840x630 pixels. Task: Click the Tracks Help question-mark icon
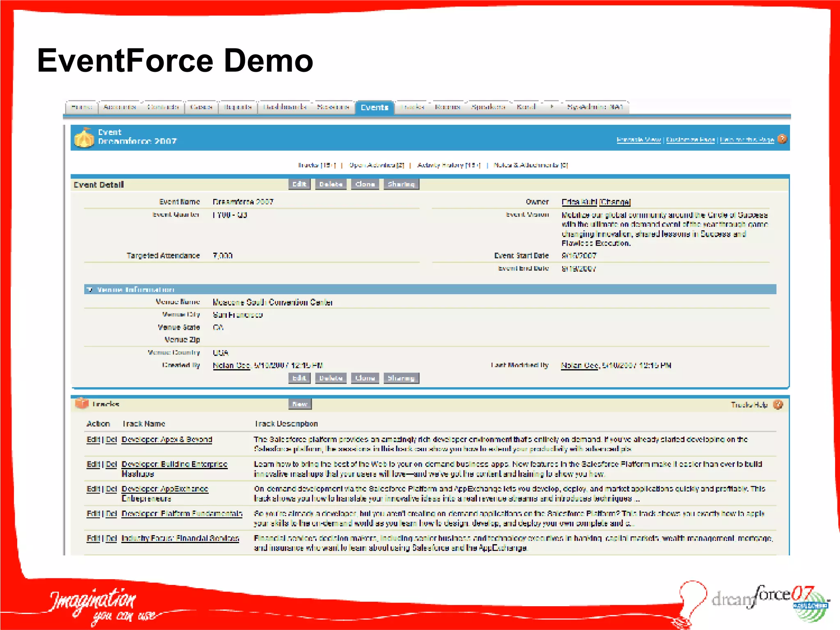coord(778,405)
